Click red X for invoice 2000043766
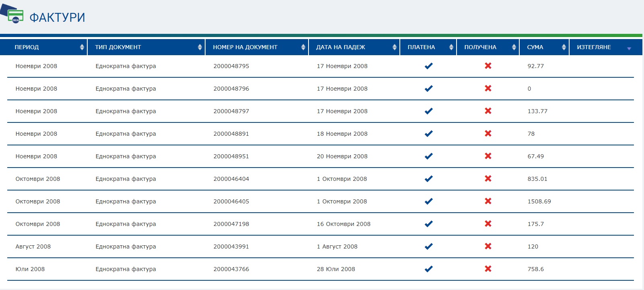This screenshot has height=290, width=644. pos(488,269)
